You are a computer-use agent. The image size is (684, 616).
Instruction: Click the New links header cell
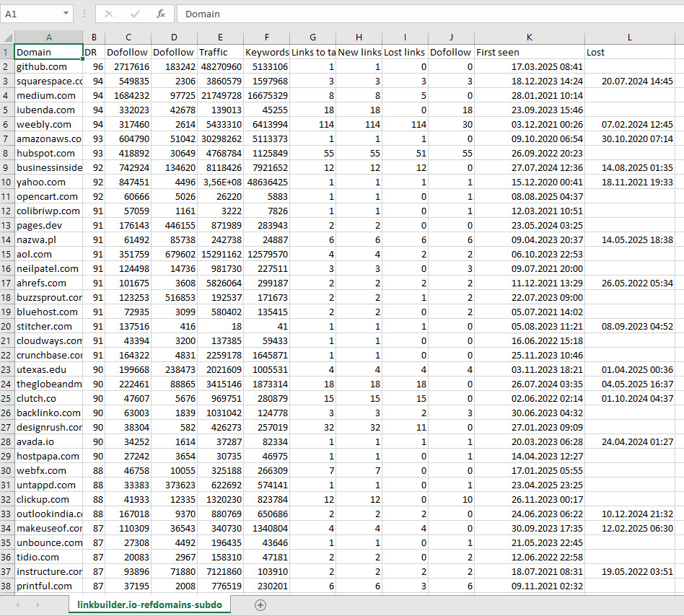point(359,52)
